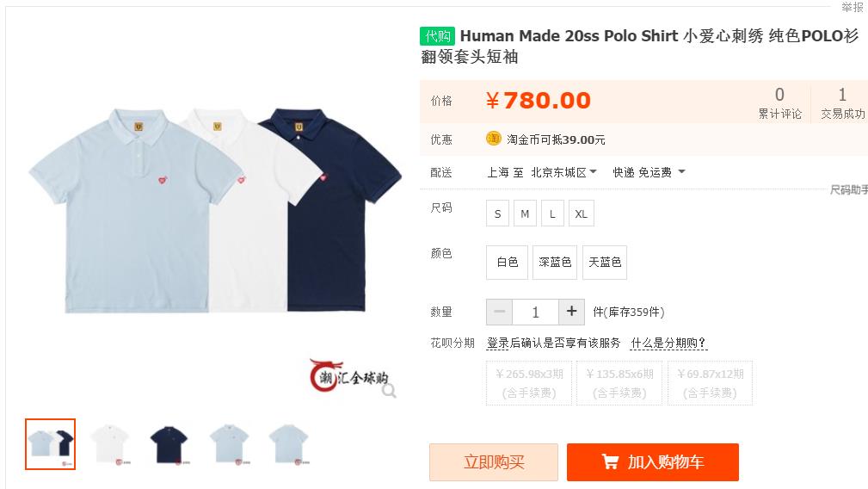Choose the 深蓝色 color option
Image resolution: width=868 pixels, height=489 pixels.
[x=555, y=262]
